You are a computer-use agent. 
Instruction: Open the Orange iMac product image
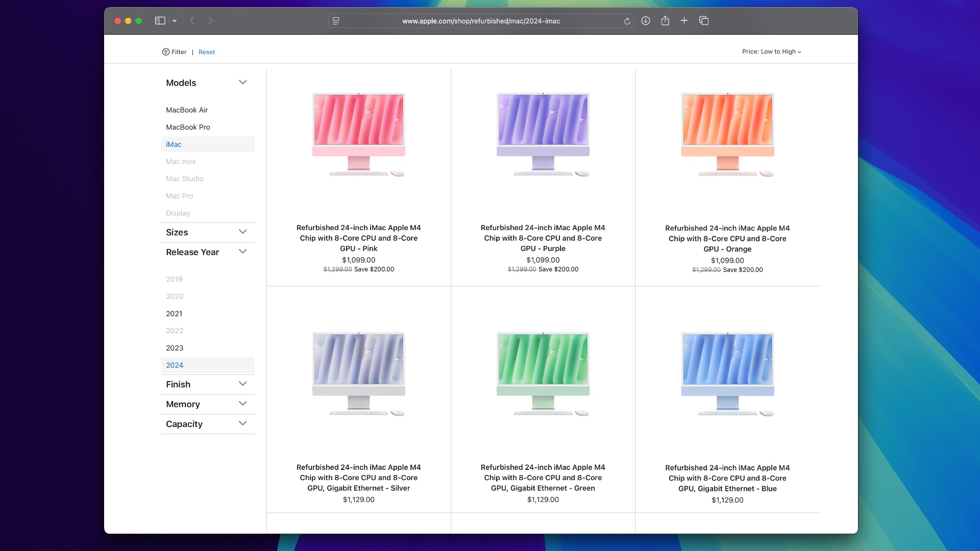click(x=727, y=134)
